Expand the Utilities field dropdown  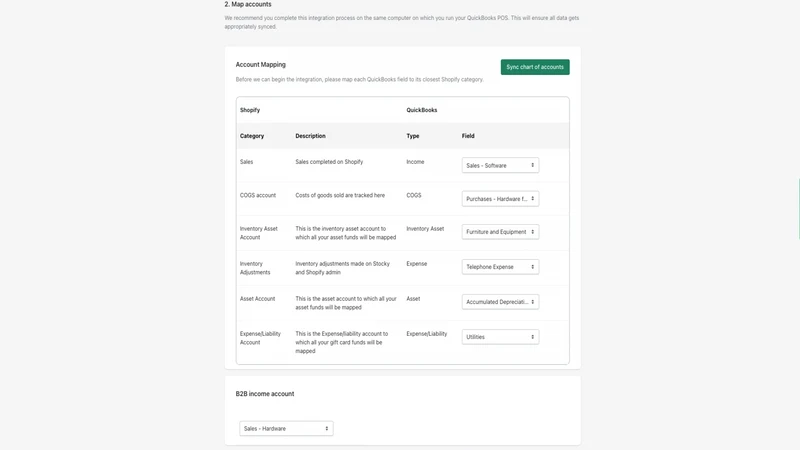[500, 337]
